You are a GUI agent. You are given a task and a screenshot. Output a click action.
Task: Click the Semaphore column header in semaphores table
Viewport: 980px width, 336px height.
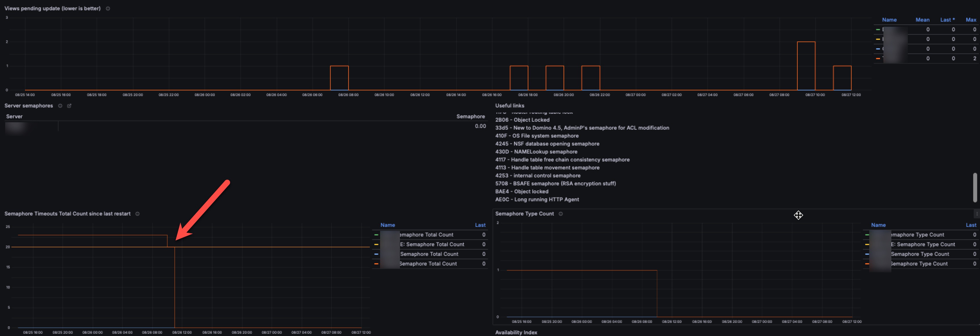(471, 117)
